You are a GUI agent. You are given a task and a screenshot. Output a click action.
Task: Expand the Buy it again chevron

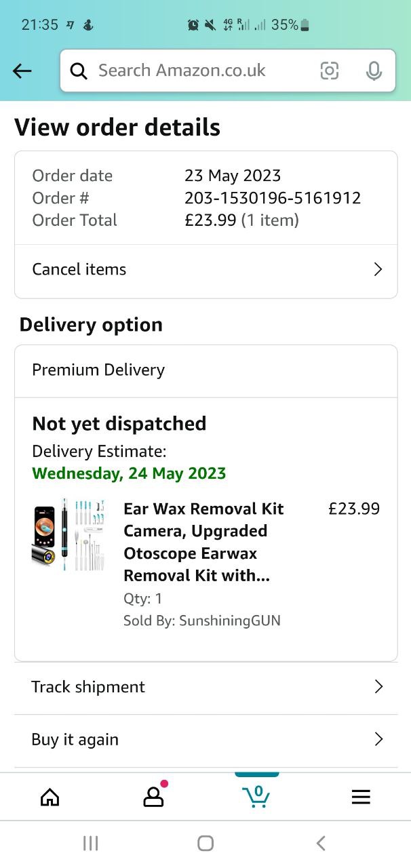[378, 739]
